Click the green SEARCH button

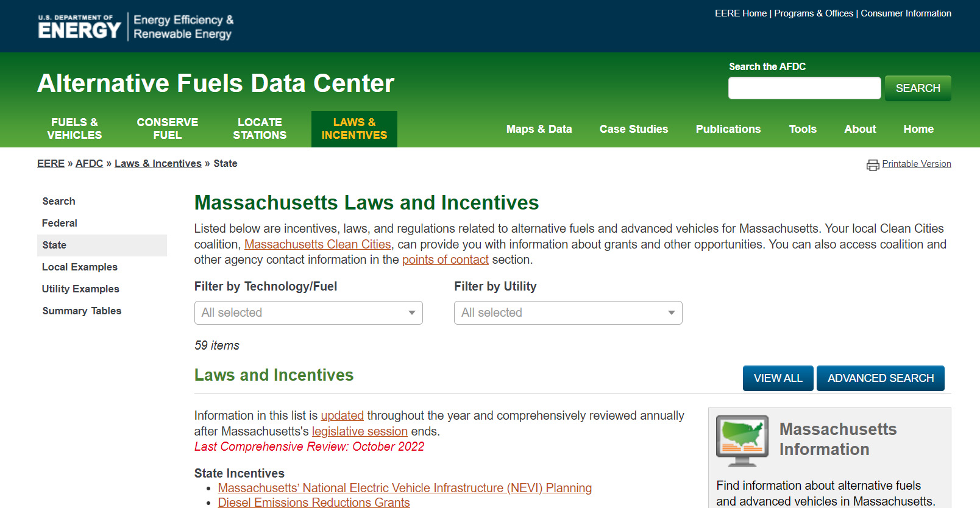(918, 88)
